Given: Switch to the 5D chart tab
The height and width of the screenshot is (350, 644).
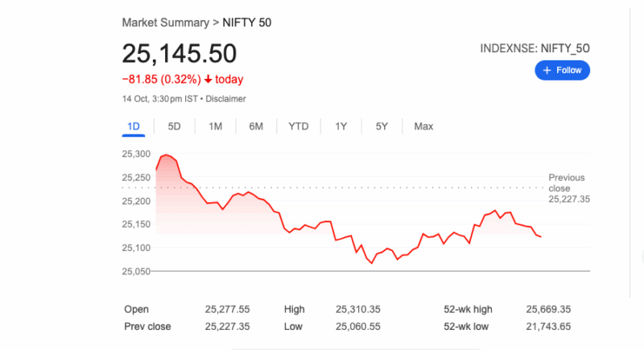Looking at the screenshot, I should 174,126.
